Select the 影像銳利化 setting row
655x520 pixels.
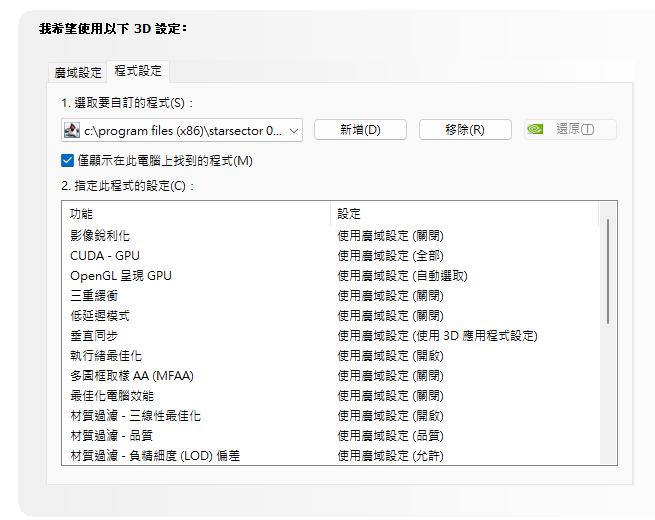click(100, 236)
